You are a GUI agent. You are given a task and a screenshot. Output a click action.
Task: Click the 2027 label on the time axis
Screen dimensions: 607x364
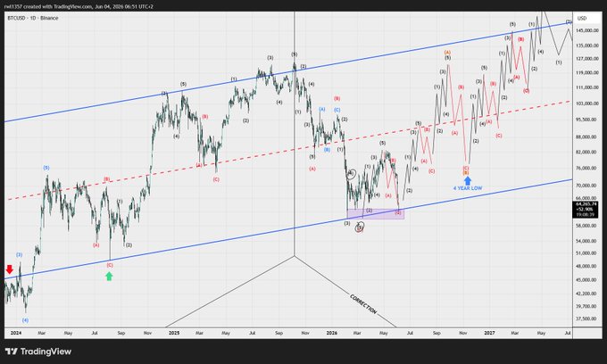tap(489, 333)
